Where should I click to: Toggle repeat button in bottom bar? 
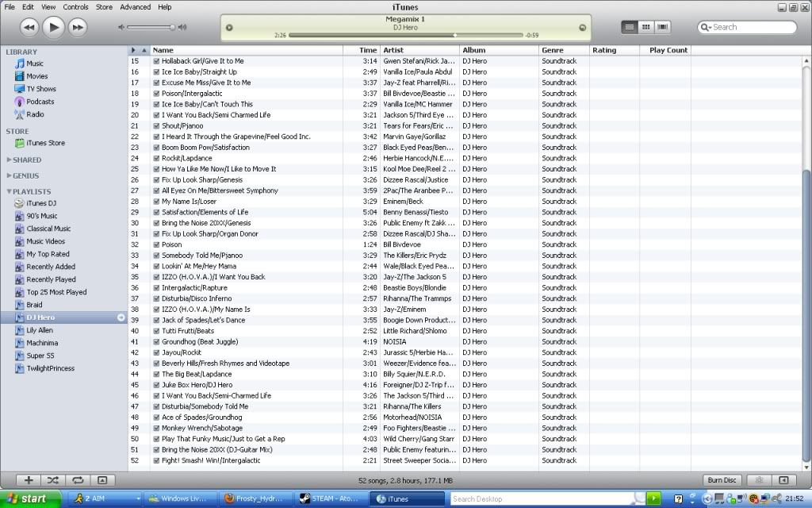pos(78,480)
